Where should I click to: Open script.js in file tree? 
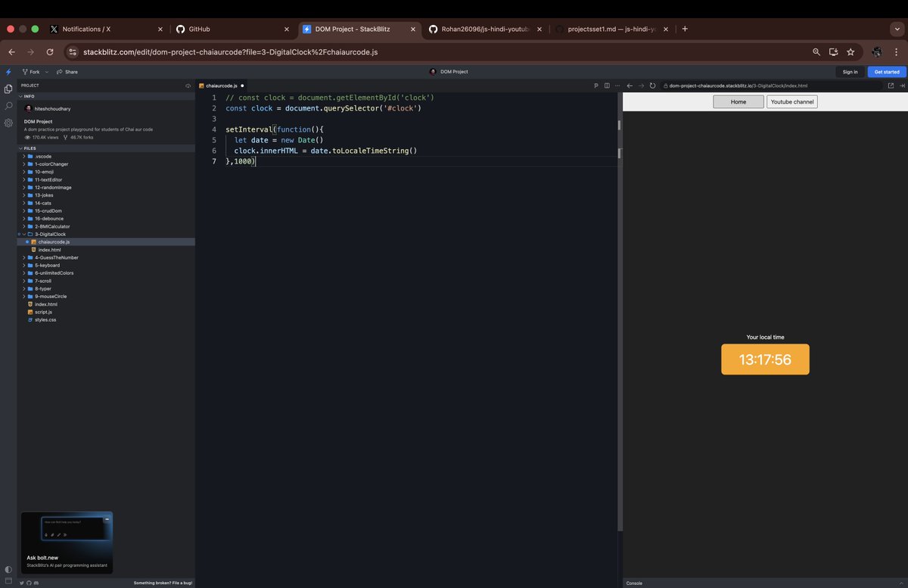click(x=43, y=312)
